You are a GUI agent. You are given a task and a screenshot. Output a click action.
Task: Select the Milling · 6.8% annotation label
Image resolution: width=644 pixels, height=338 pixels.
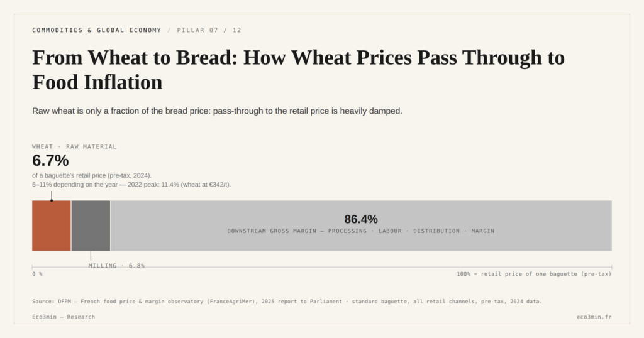116,266
